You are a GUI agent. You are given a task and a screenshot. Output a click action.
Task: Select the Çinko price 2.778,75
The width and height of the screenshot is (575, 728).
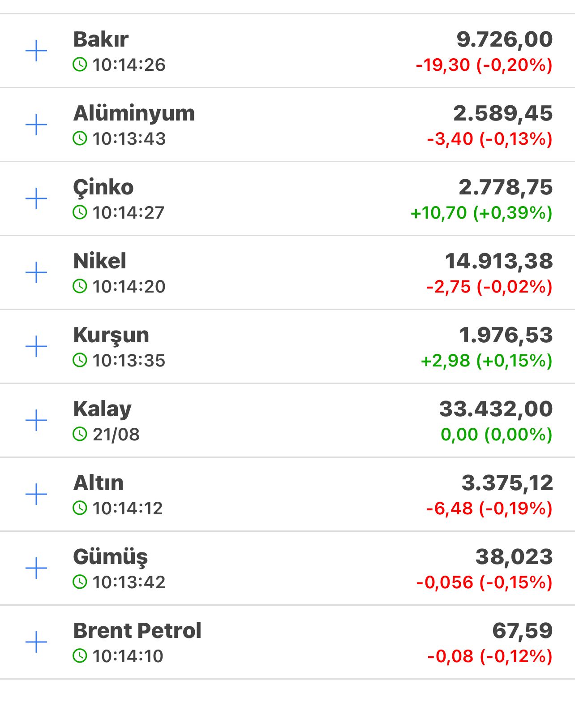506,187
